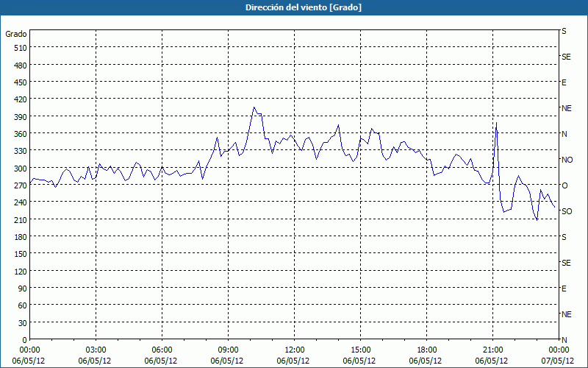Click the wind-direction peak just after 10:00
The image size is (588, 368).
coord(254,107)
